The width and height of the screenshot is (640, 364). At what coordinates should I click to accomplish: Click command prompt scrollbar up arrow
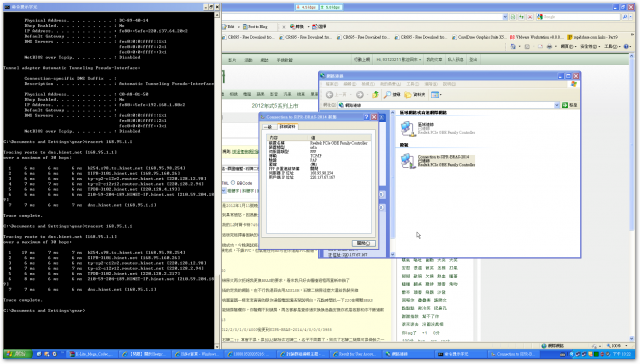(217, 15)
